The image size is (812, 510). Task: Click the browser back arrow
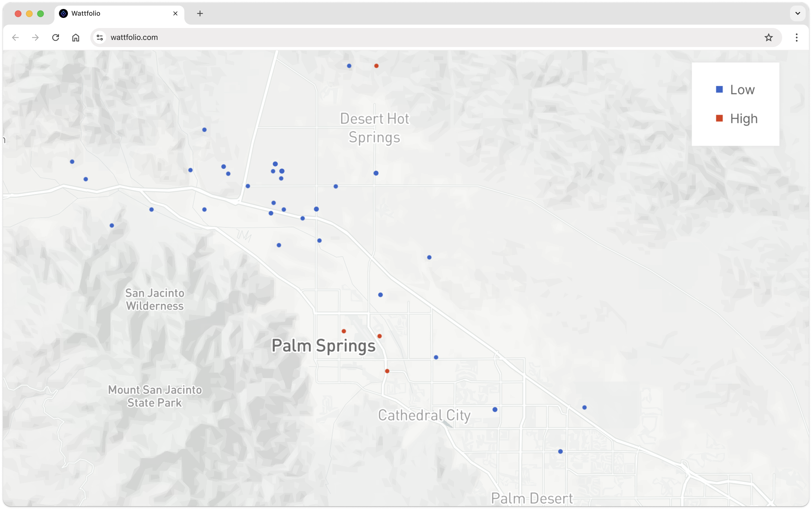[15, 37]
